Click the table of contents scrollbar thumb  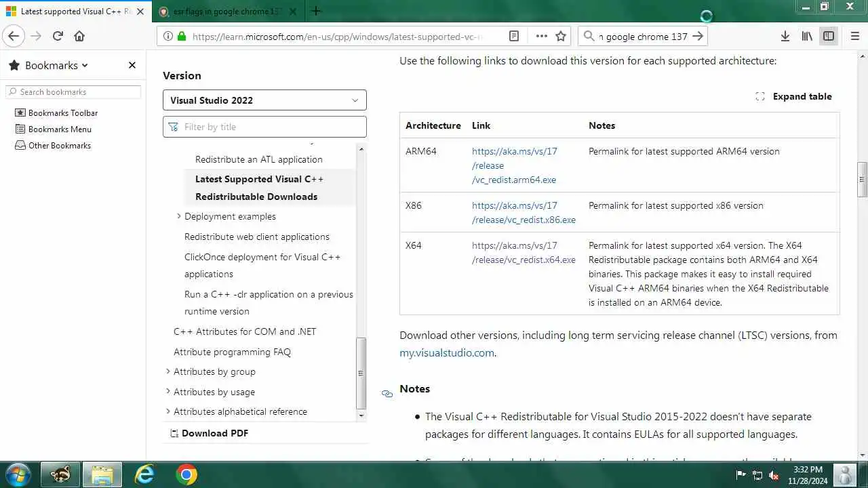coord(361,372)
